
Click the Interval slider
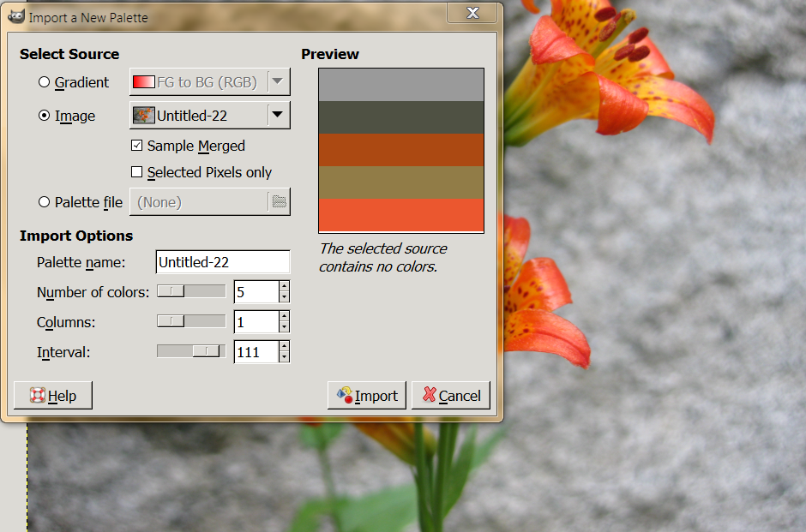point(191,351)
